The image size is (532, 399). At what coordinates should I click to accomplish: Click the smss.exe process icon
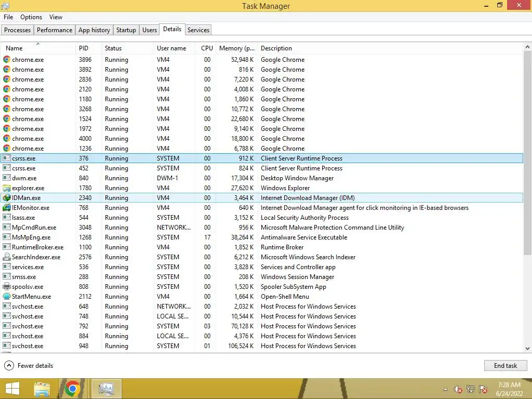point(6,276)
